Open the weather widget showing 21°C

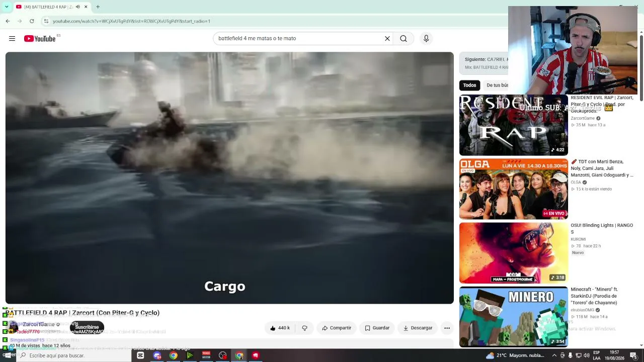[x=515, y=355]
